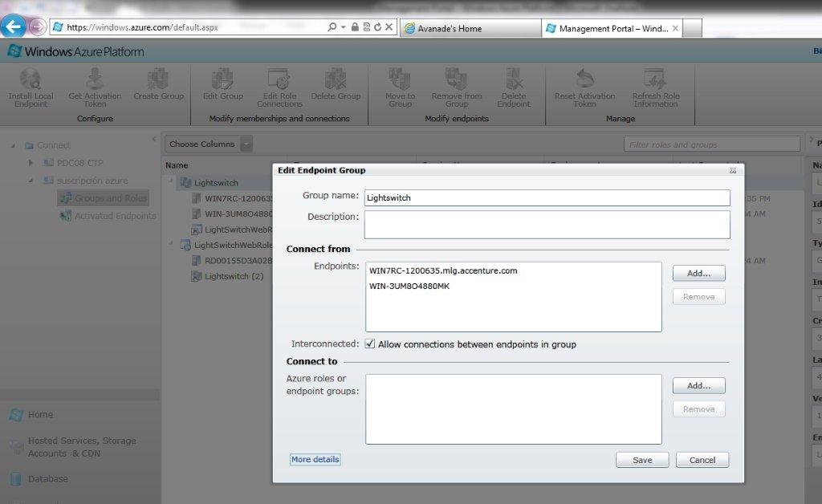822x504 pixels.
Task: Click the Edit Group ribbon icon
Action: click(x=223, y=79)
